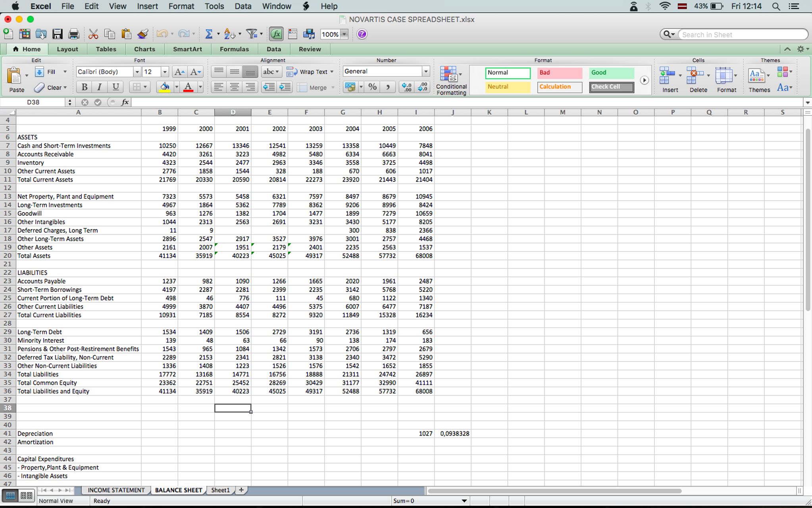Cut selection with scissors icon
The height and width of the screenshot is (508, 812).
tap(93, 34)
